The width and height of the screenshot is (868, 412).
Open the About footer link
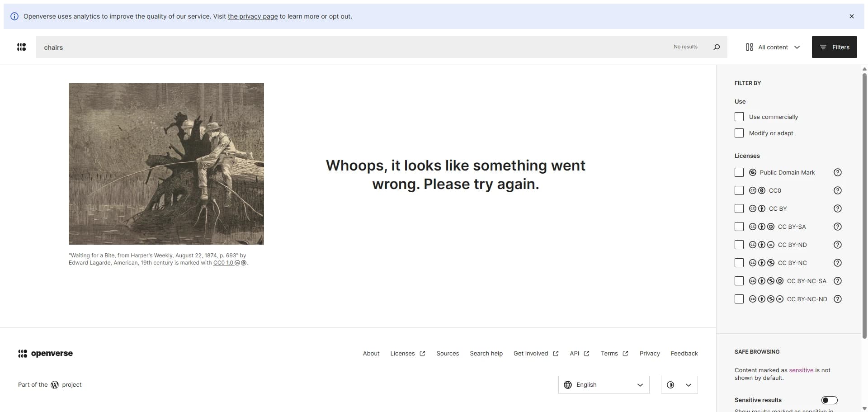[371, 354]
